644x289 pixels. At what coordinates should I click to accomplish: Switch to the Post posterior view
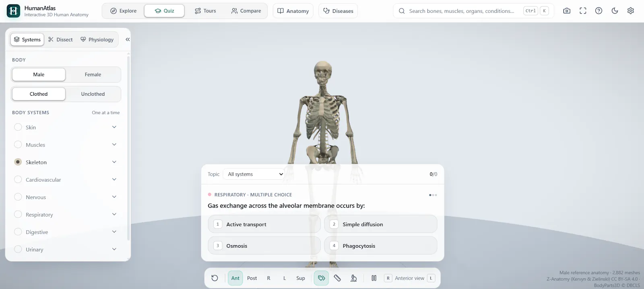(x=252, y=278)
